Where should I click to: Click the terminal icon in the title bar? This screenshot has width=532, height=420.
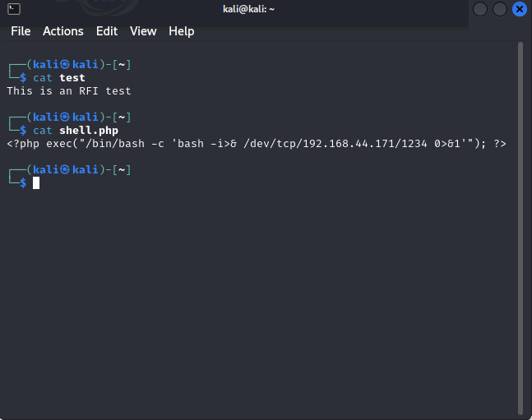pyautogui.click(x=14, y=9)
